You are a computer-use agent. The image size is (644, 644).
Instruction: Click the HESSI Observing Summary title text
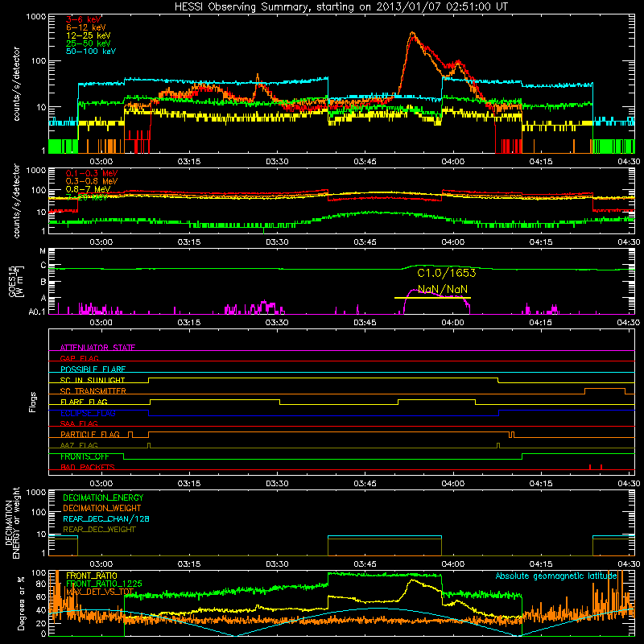(341, 7)
